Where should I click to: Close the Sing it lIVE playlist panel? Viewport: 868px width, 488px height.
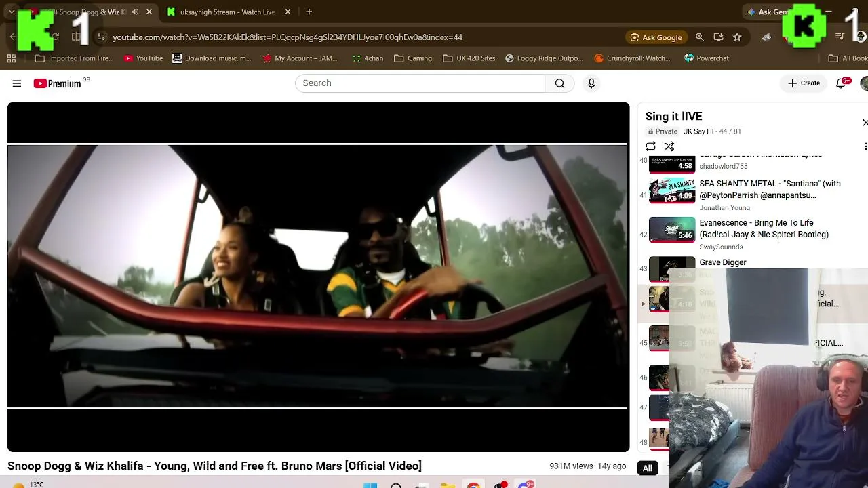(865, 123)
